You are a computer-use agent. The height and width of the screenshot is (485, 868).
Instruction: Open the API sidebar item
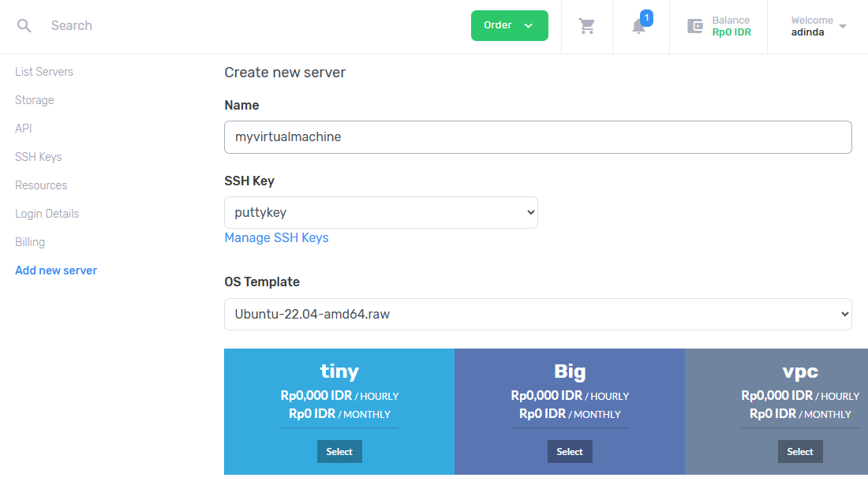pos(23,129)
